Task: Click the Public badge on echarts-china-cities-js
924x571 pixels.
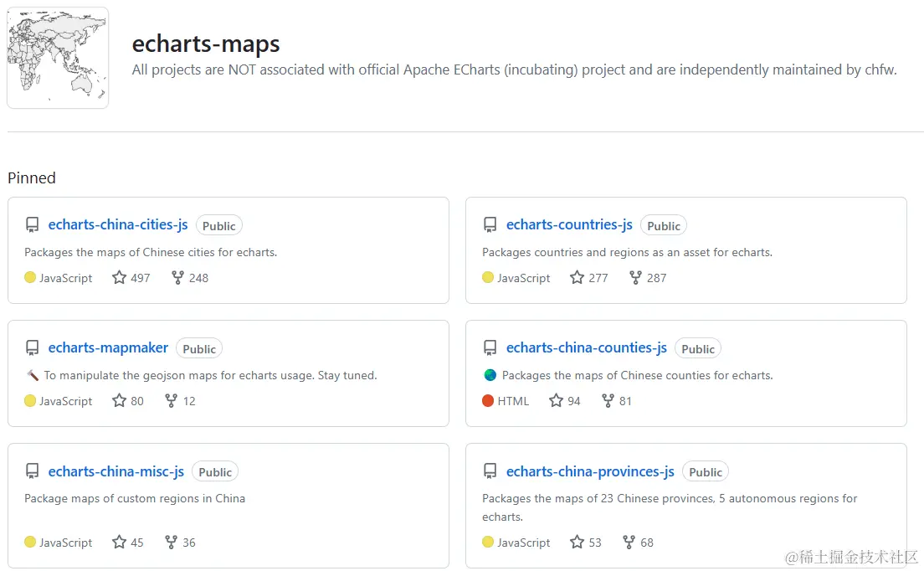Action: point(219,226)
